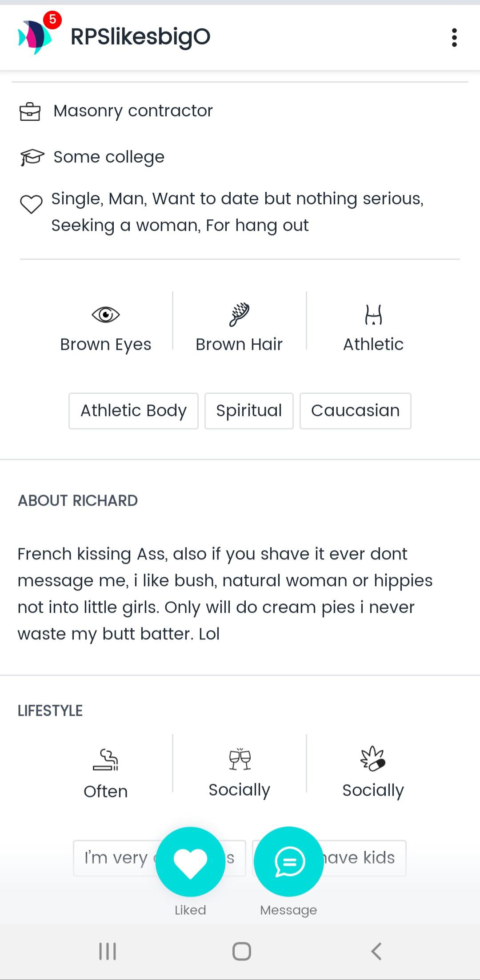Image resolution: width=480 pixels, height=980 pixels.
Task: Tap the eye icon above Brown Eyes
Action: pyautogui.click(x=106, y=315)
